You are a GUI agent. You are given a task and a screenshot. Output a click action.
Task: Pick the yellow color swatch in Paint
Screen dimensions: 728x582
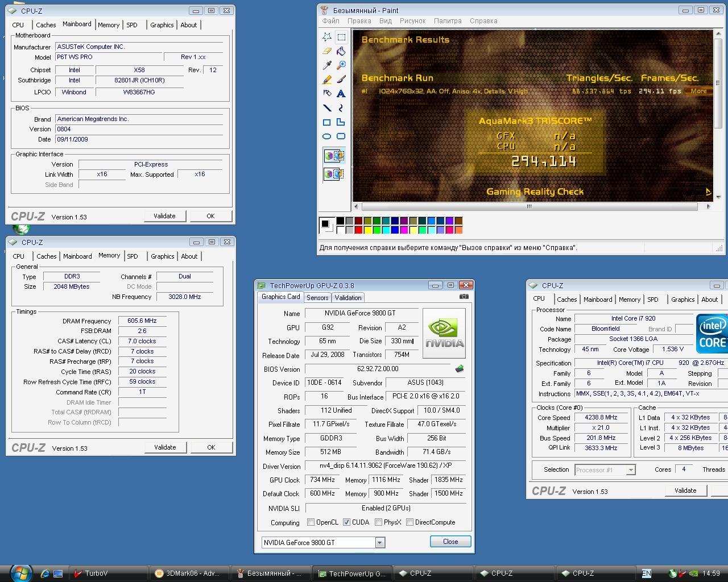367,230
